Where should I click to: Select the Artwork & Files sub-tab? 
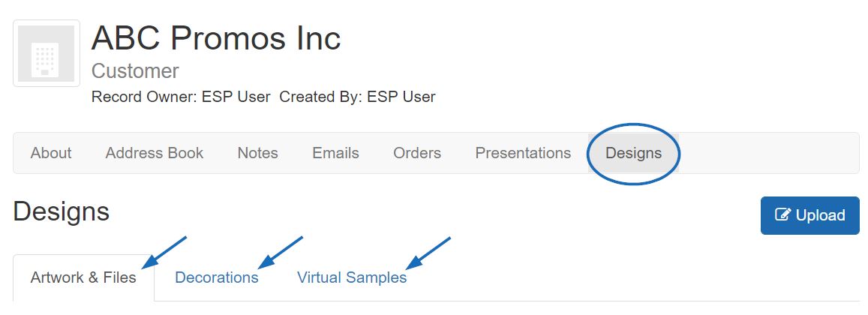[83, 277]
